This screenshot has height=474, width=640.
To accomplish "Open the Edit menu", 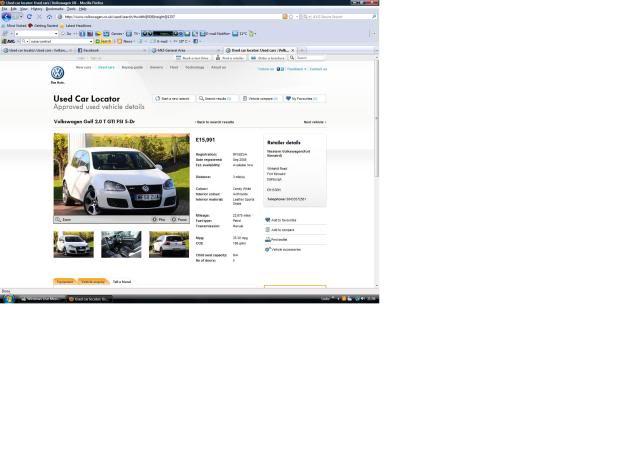I will click(x=13, y=9).
